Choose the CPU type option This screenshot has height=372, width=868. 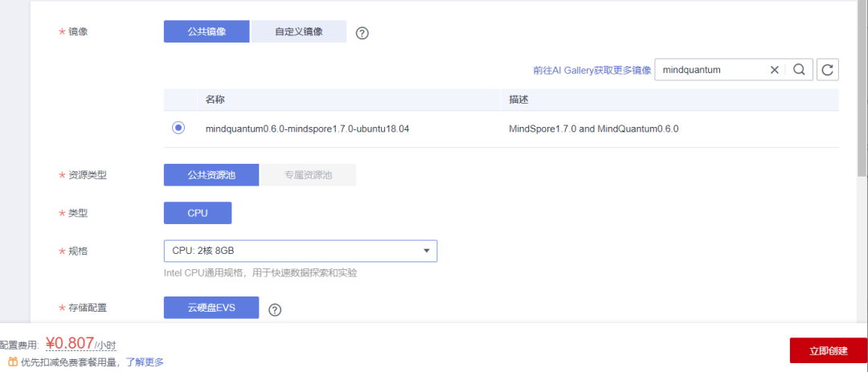[x=198, y=213]
